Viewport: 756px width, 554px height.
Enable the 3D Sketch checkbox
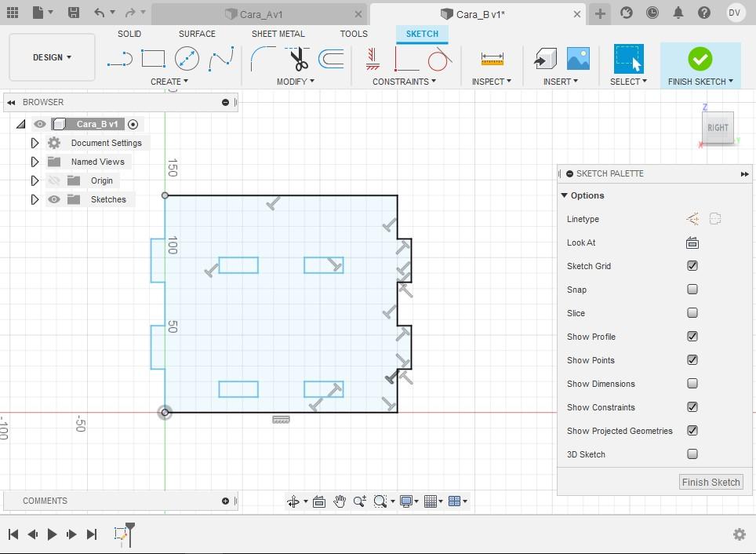(692, 454)
